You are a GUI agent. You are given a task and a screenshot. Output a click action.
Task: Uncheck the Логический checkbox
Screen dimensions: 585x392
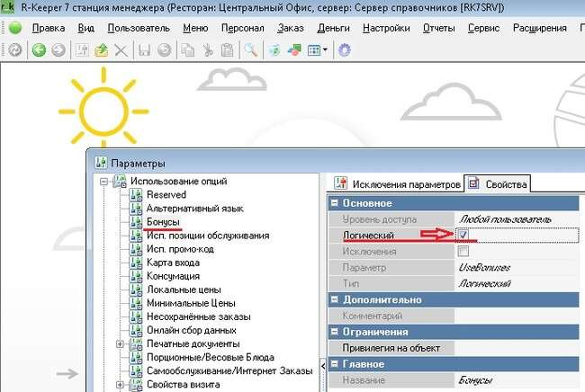click(x=463, y=235)
